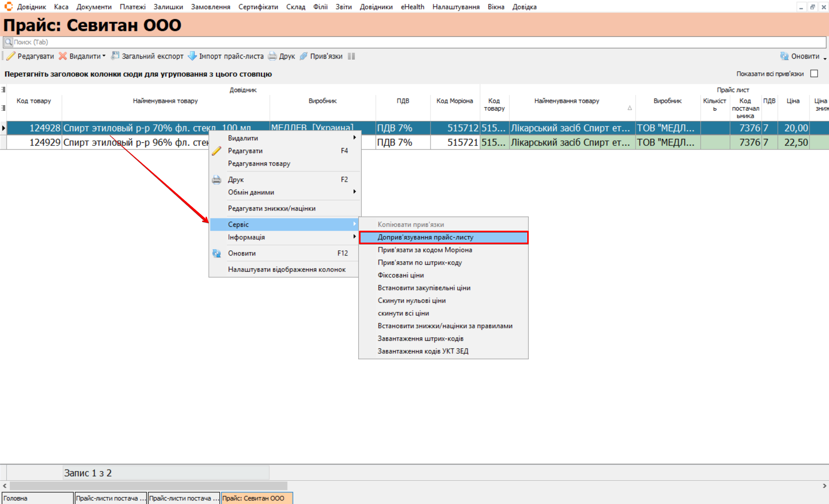Click Фіксовані ціни in submenu
829x504 pixels.
[x=400, y=275]
